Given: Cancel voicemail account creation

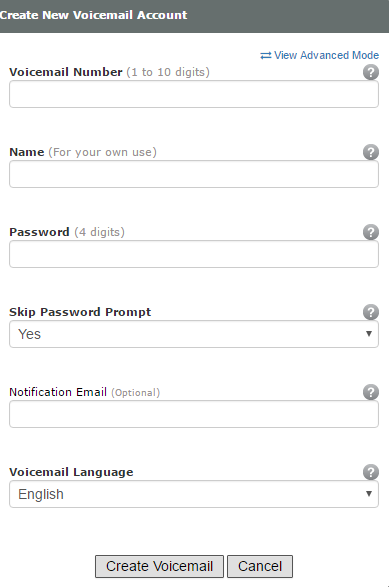Looking at the screenshot, I should tap(260, 566).
